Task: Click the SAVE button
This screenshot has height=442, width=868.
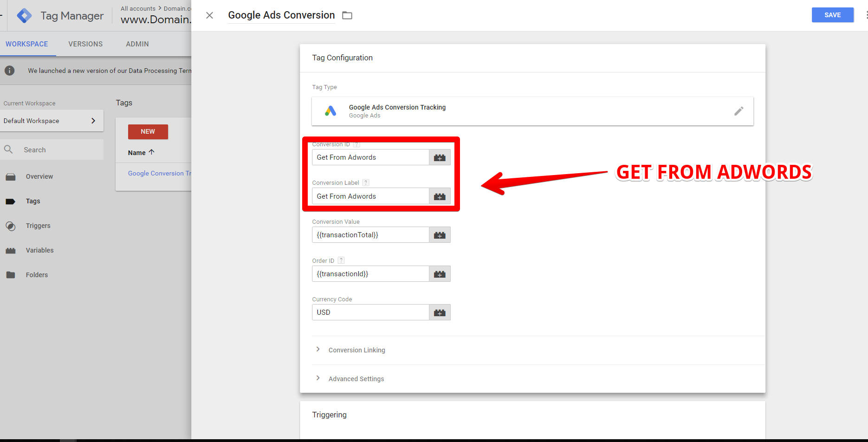Action: (833, 15)
